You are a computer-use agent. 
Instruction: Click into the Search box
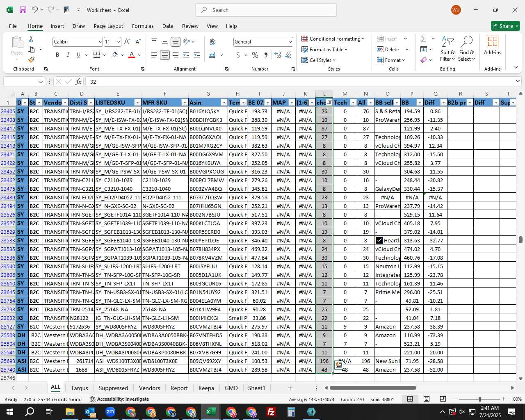[x=266, y=10]
